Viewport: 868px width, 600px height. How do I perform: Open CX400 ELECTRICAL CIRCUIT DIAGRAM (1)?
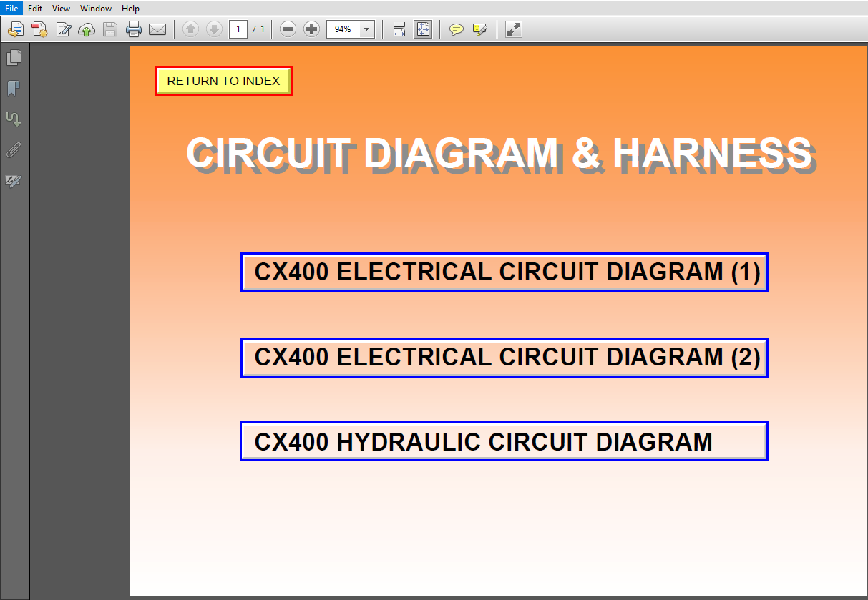(x=504, y=272)
